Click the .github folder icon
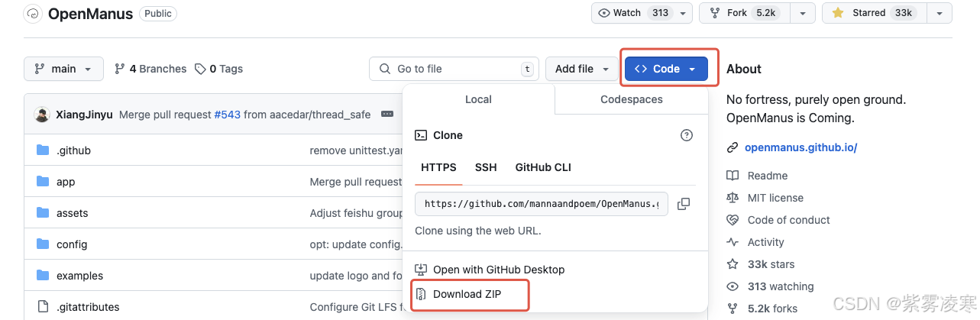Image resolution: width=980 pixels, height=320 pixels. (x=43, y=150)
